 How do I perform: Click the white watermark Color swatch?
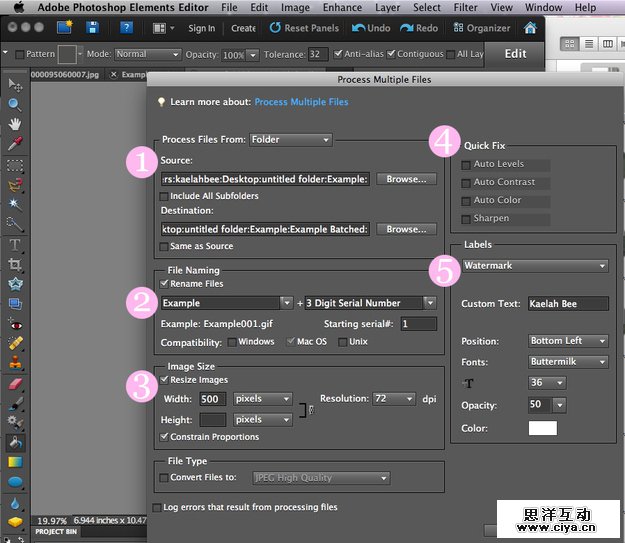pos(542,428)
